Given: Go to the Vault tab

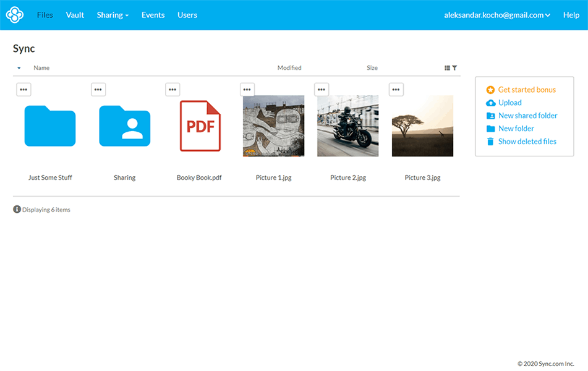Looking at the screenshot, I should pyautogui.click(x=75, y=15).
